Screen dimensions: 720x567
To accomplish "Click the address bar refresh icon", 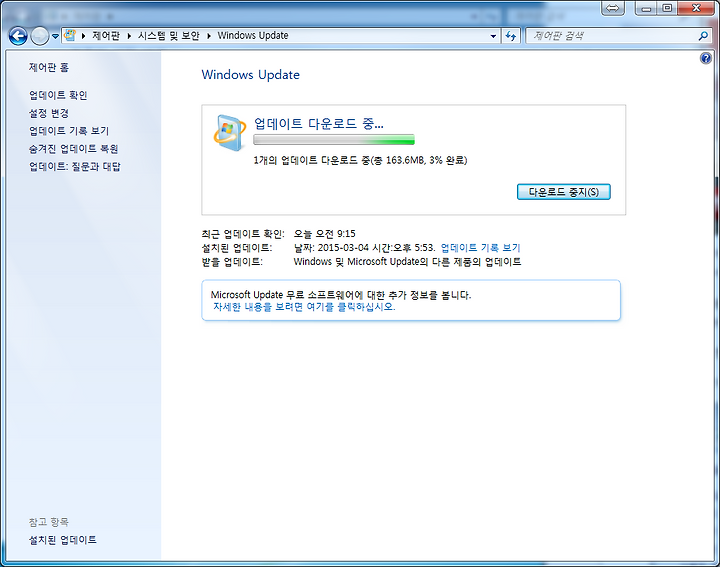I will tap(511, 35).
